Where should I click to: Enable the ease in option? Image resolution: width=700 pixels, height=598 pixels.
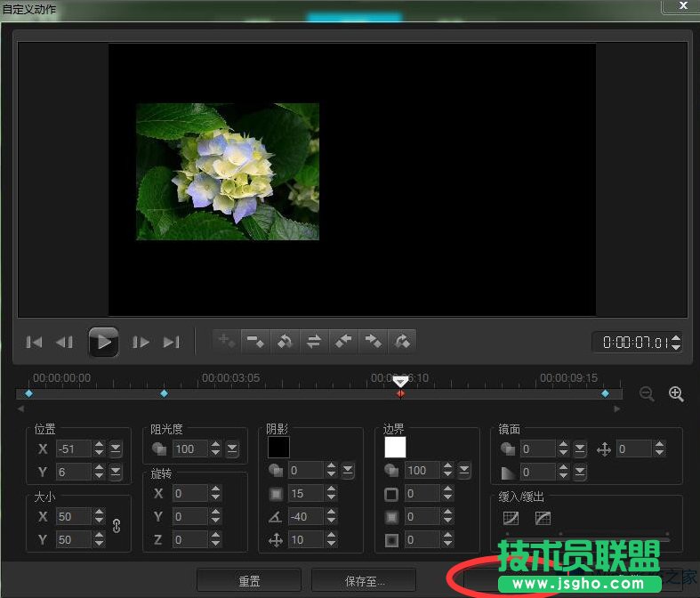pyautogui.click(x=511, y=518)
